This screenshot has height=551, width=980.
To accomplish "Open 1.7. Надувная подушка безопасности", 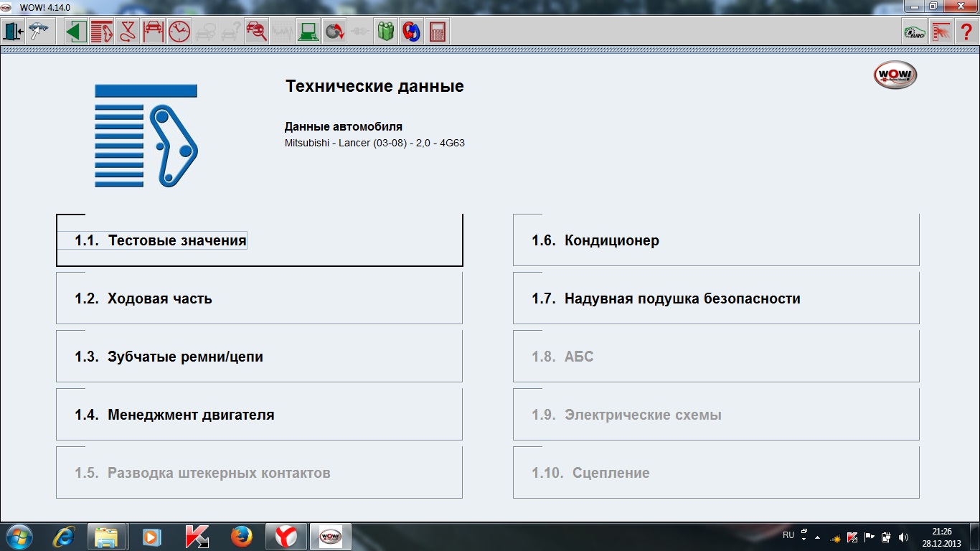I will click(x=715, y=298).
